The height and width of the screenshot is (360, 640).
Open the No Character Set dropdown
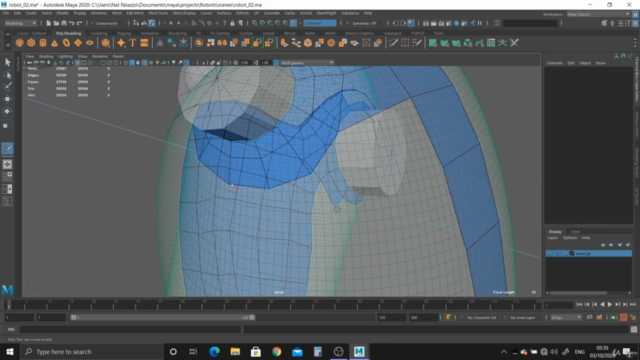pos(482,317)
